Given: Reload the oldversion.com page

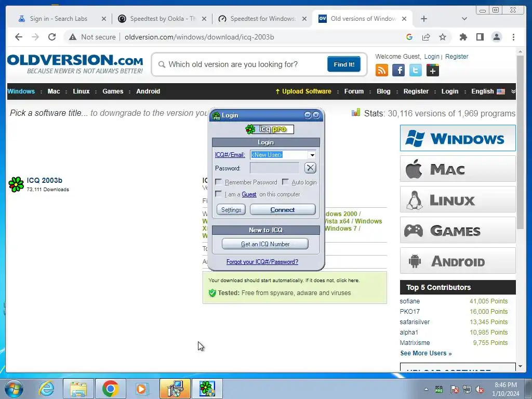Looking at the screenshot, I should pos(52,37).
